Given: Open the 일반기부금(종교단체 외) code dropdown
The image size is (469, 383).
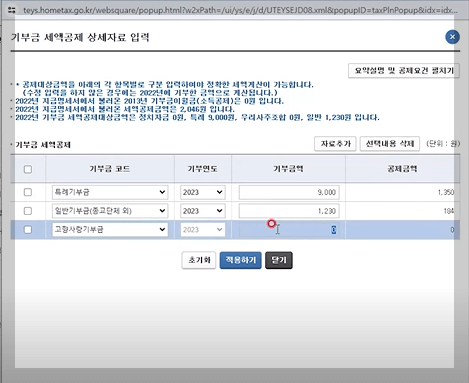Looking at the screenshot, I should point(110,211).
